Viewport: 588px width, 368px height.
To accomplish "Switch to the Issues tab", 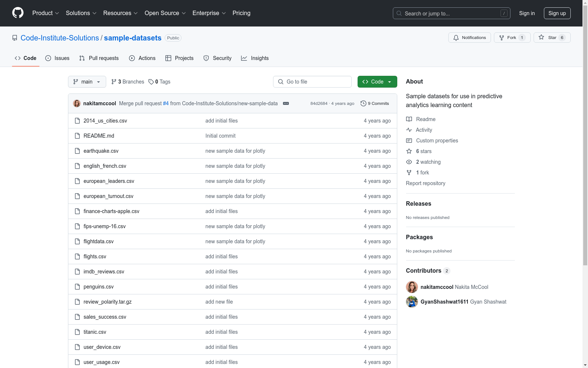I will [57, 58].
